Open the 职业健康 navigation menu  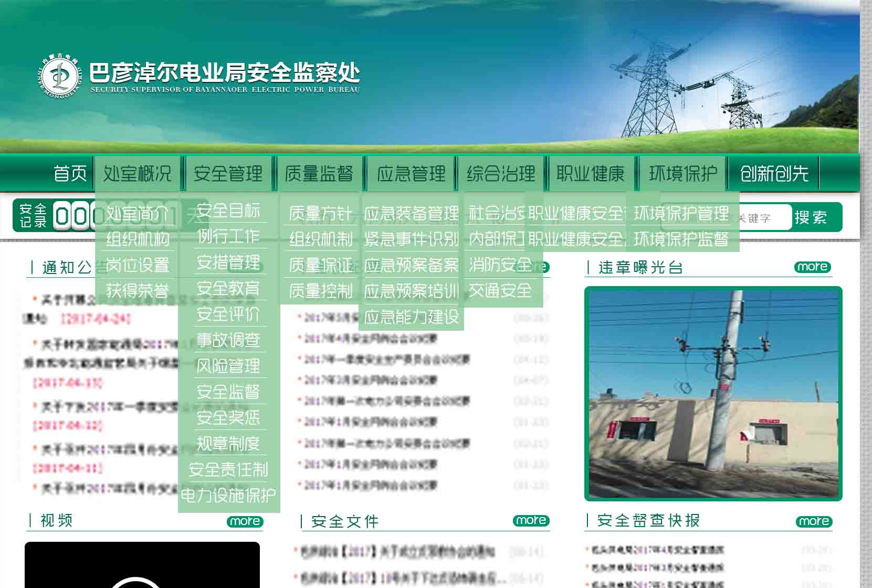[x=591, y=173]
